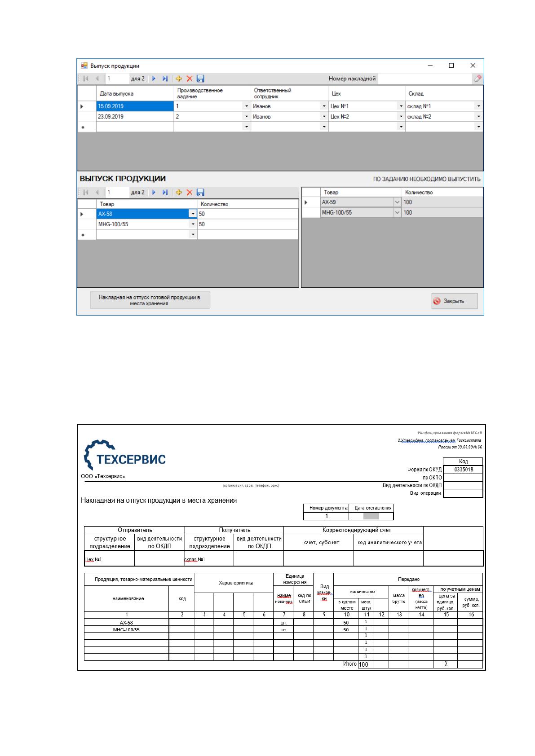
Task: Jump to last record in top navigator
Action: click(x=165, y=79)
